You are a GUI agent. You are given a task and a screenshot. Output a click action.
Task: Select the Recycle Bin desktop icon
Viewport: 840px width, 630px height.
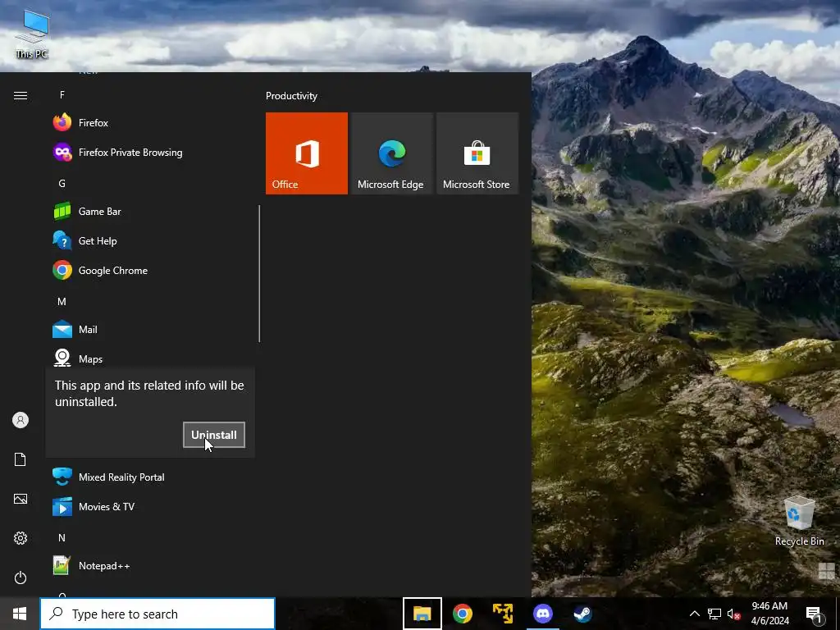coord(799,521)
